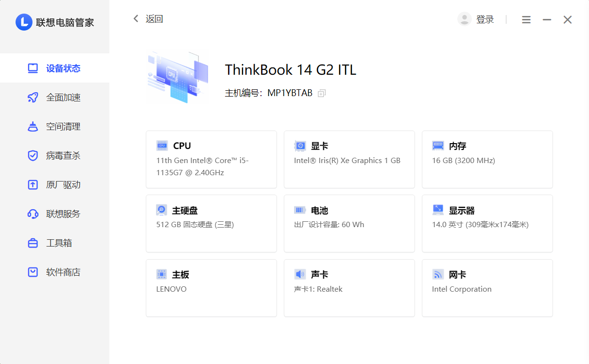
Task: Switch to 空间清理 sidebar tab
Action: pos(54,127)
